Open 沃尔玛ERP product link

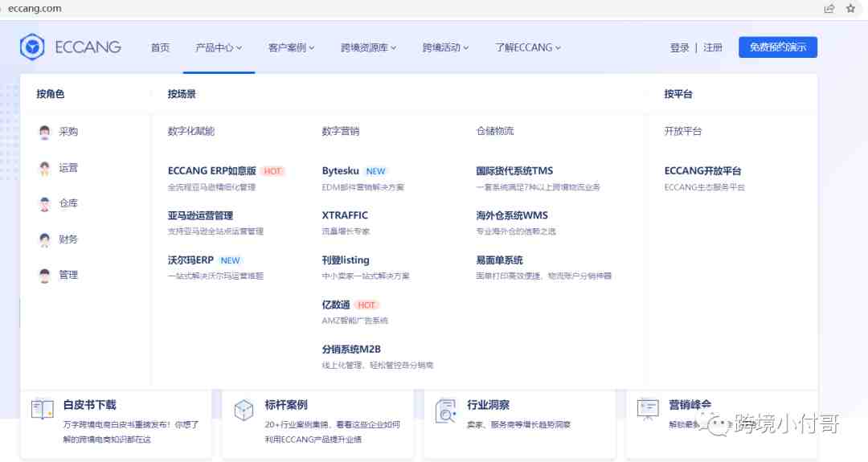coord(190,260)
